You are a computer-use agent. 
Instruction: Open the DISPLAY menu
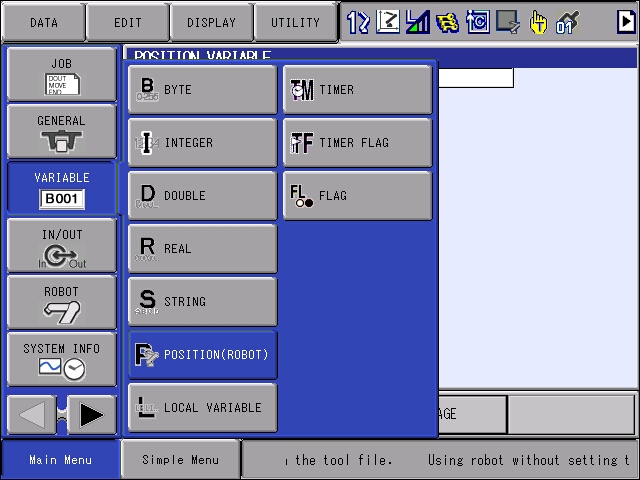coord(211,22)
